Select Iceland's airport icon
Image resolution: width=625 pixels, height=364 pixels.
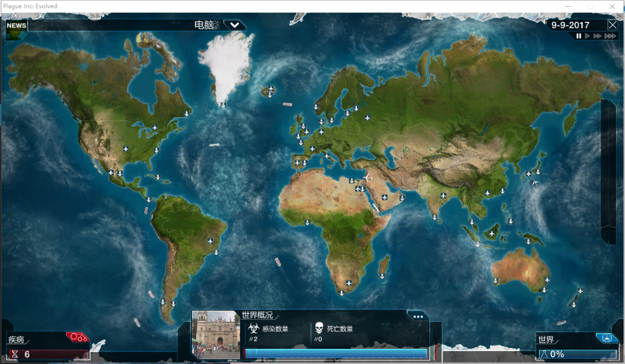point(271,89)
